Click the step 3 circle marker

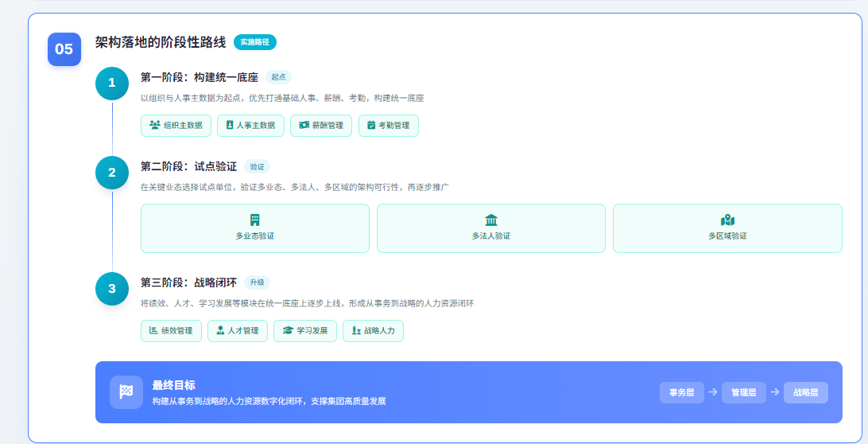click(112, 289)
